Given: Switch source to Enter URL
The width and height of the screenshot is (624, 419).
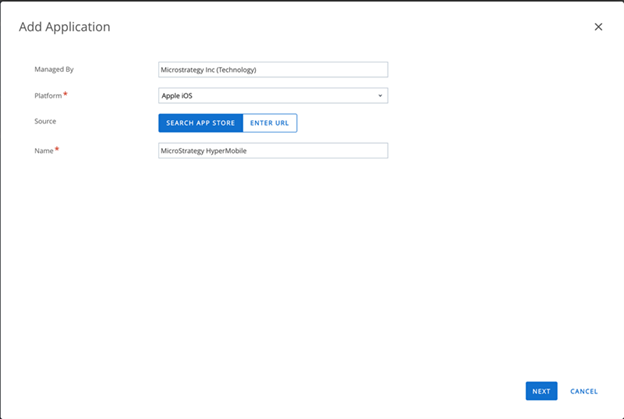Looking at the screenshot, I should pos(269,123).
